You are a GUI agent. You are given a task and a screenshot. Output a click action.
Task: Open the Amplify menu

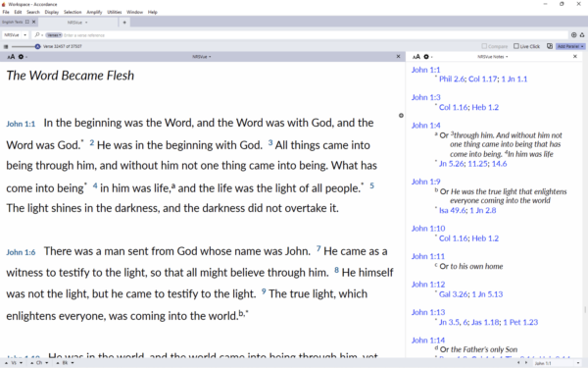pyautogui.click(x=94, y=12)
